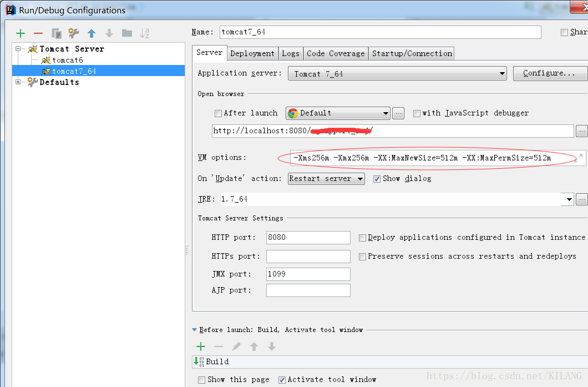Image resolution: width=588 pixels, height=387 pixels.
Task: Click the HTTPs port field
Action: tap(308, 257)
